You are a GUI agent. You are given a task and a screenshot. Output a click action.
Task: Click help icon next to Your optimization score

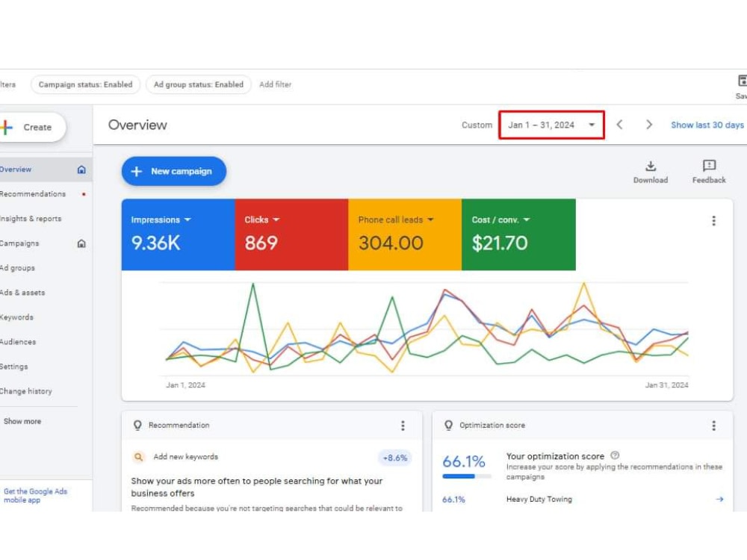[615, 455]
